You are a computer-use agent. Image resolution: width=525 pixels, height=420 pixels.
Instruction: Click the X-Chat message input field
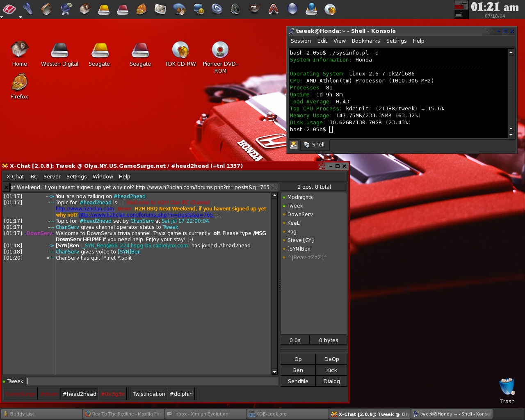point(152,381)
